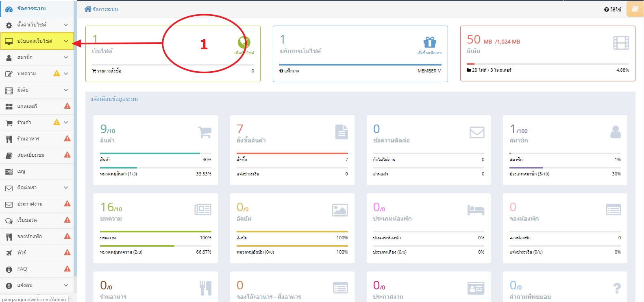This screenshot has width=644, height=302.
Task: Open the ปรับแต่งเว็บไซต์ menu item
Action: pos(37,41)
